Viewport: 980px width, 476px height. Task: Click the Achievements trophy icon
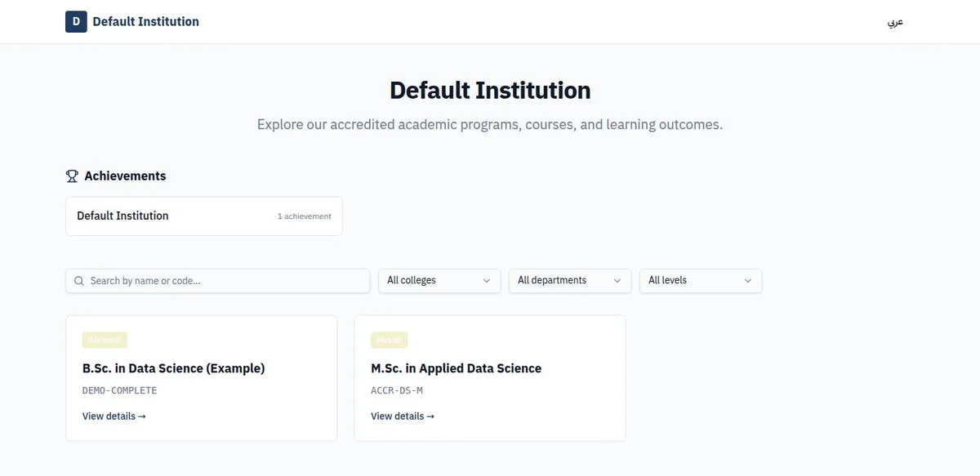point(72,176)
